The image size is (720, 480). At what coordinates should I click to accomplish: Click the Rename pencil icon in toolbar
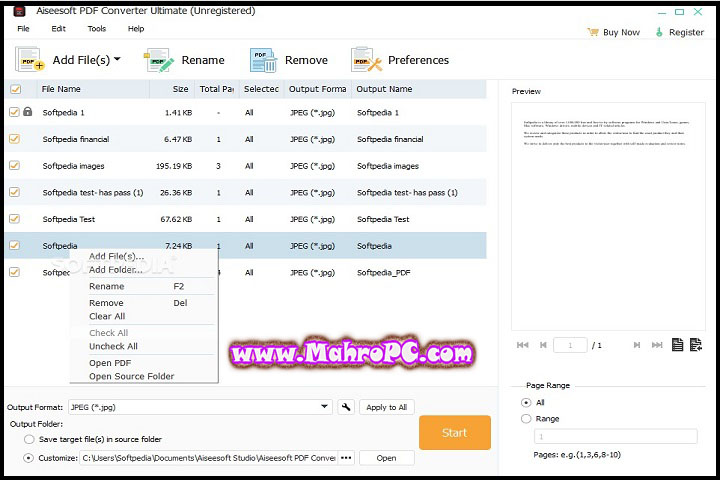159,60
